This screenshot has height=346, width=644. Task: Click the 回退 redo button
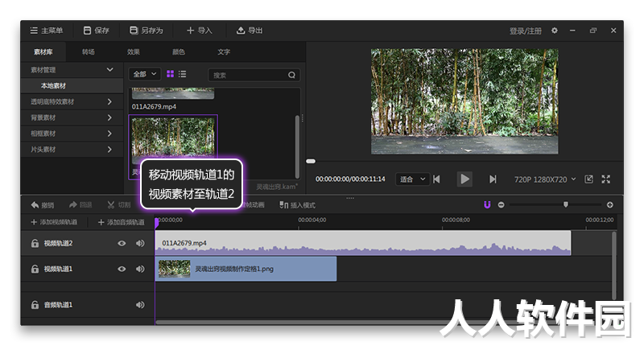pyautogui.click(x=80, y=205)
